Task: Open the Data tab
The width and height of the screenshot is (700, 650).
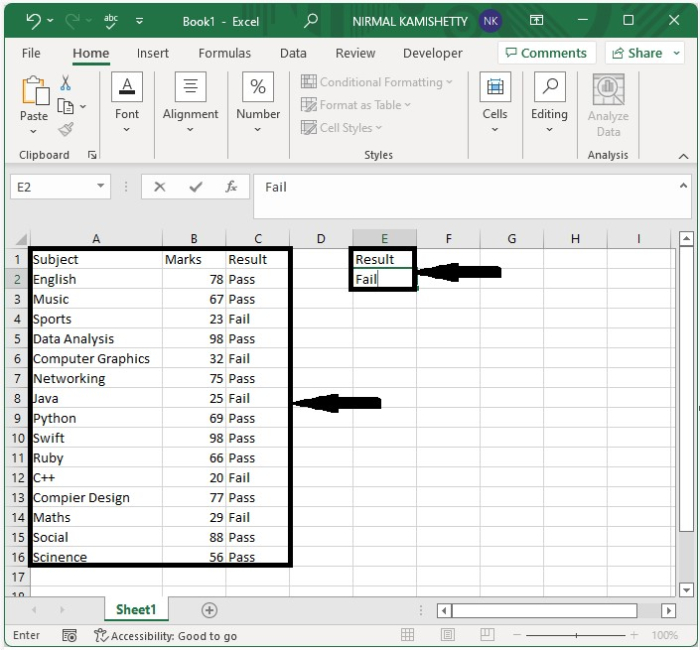Action: (293, 53)
